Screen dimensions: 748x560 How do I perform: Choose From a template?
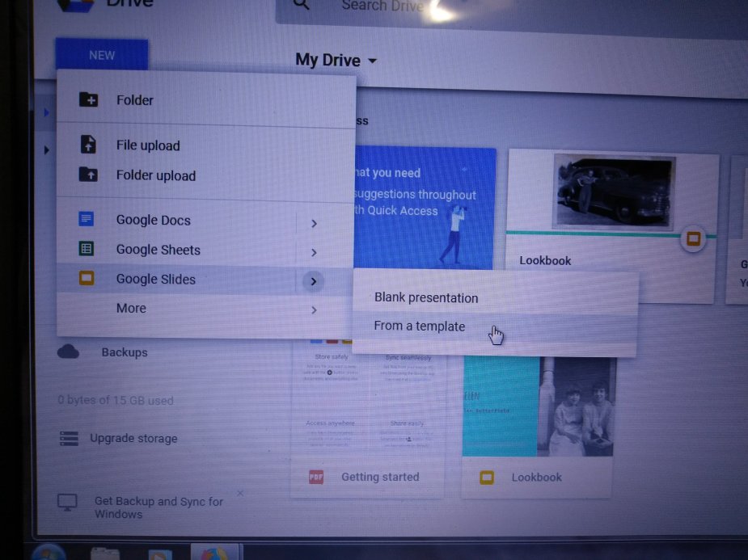[420, 326]
